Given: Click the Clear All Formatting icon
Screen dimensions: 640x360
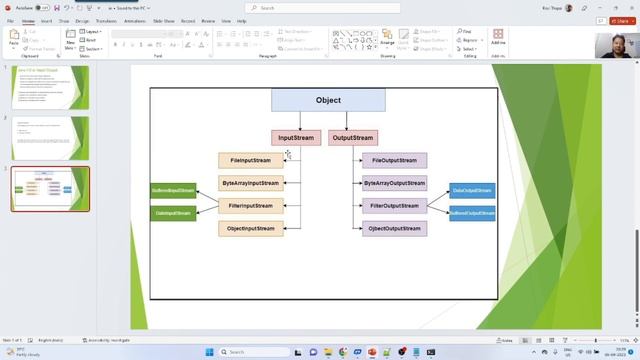Looking at the screenshot, I should pos(206,34).
